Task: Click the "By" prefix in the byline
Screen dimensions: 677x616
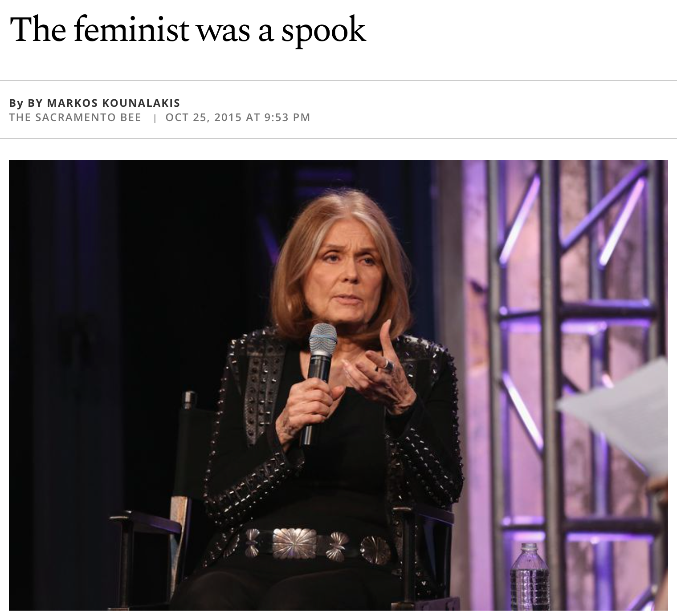Action: [16, 103]
